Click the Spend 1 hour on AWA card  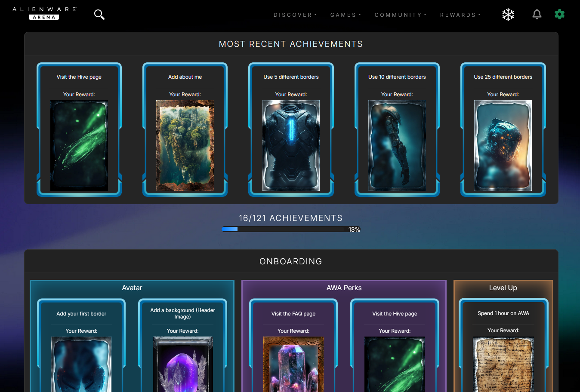pos(503,345)
